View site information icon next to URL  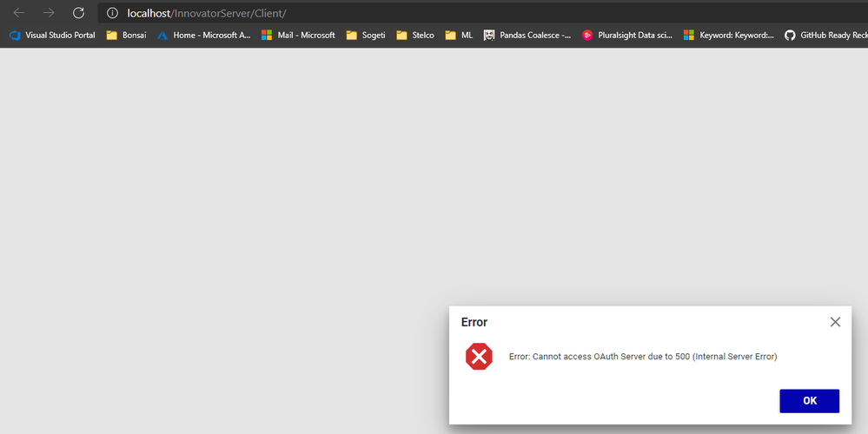pos(112,13)
